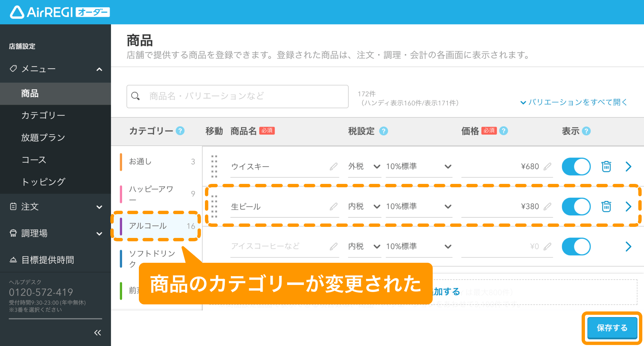Collapse the メニュー sidebar section

(99, 69)
